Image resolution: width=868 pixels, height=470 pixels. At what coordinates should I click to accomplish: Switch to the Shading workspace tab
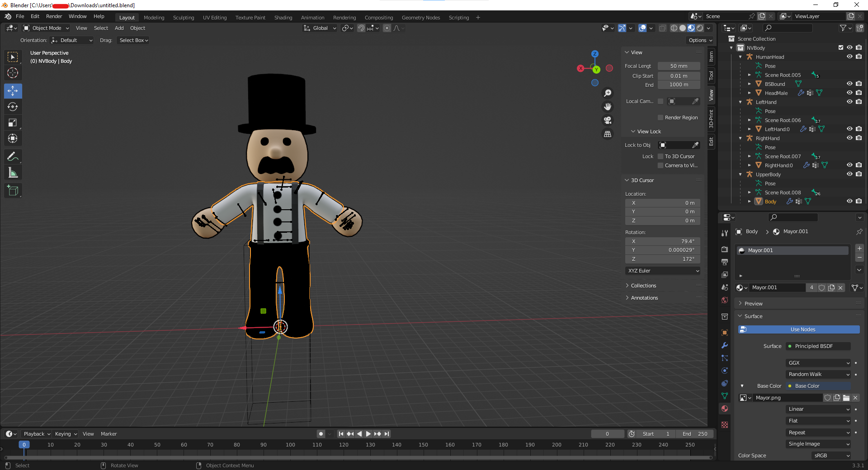(x=283, y=17)
